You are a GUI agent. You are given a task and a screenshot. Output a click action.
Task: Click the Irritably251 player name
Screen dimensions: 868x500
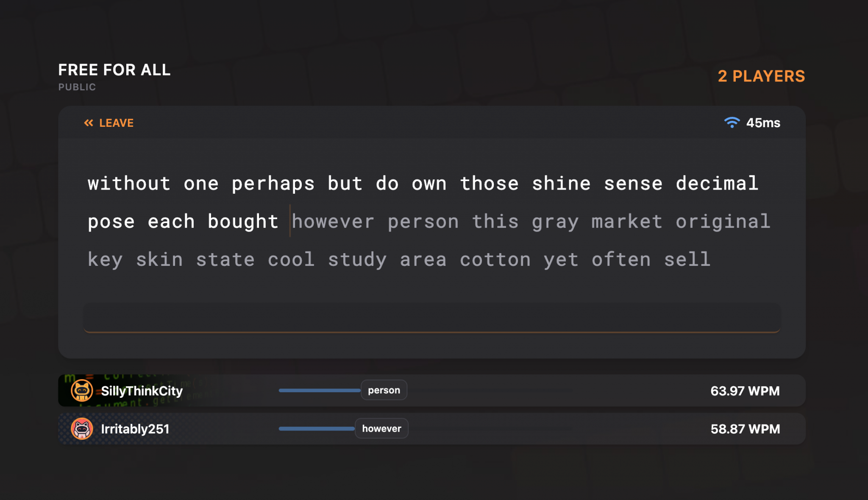coord(135,429)
